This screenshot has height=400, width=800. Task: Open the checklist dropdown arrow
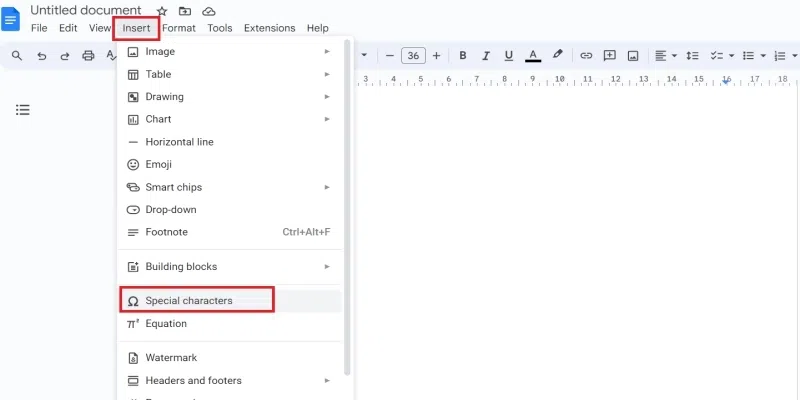731,56
